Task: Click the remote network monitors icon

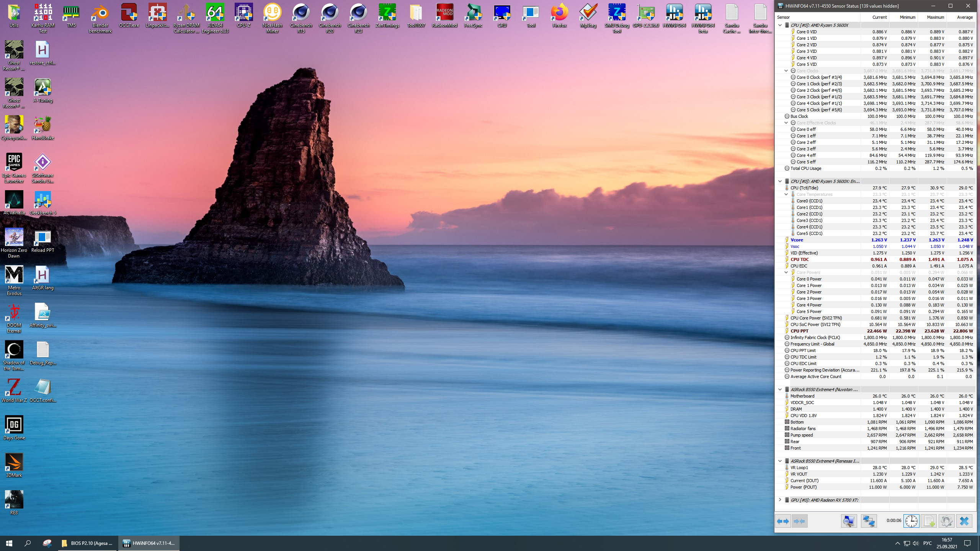Action: coord(869,521)
